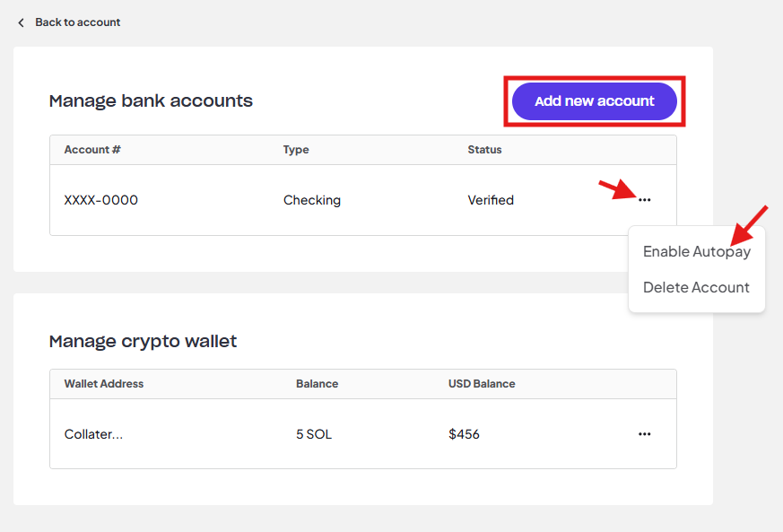Click the Wallet Address column header
783x532 pixels.
coord(104,384)
